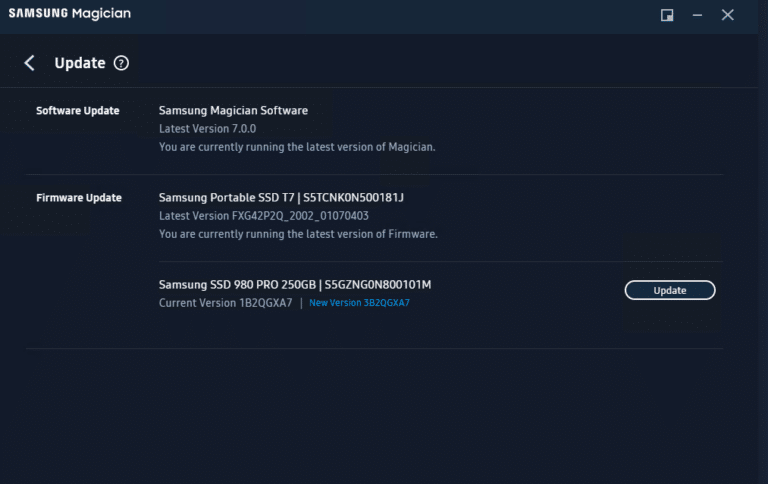Close the Samsung Magician window
The width and height of the screenshot is (768, 484).
tap(727, 15)
